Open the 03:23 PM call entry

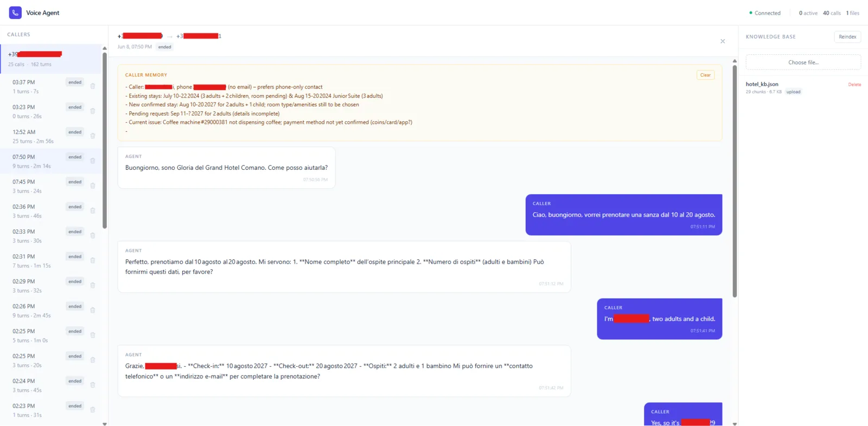click(x=51, y=111)
